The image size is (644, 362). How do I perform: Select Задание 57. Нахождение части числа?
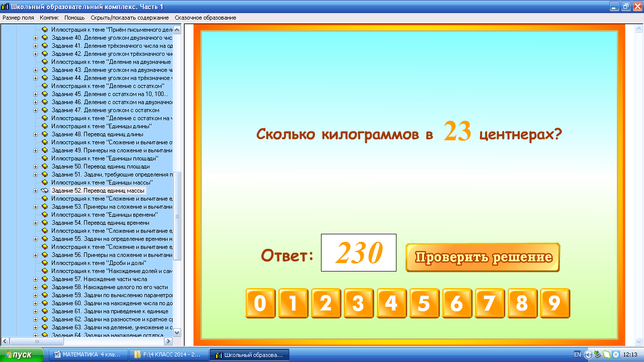99,279
